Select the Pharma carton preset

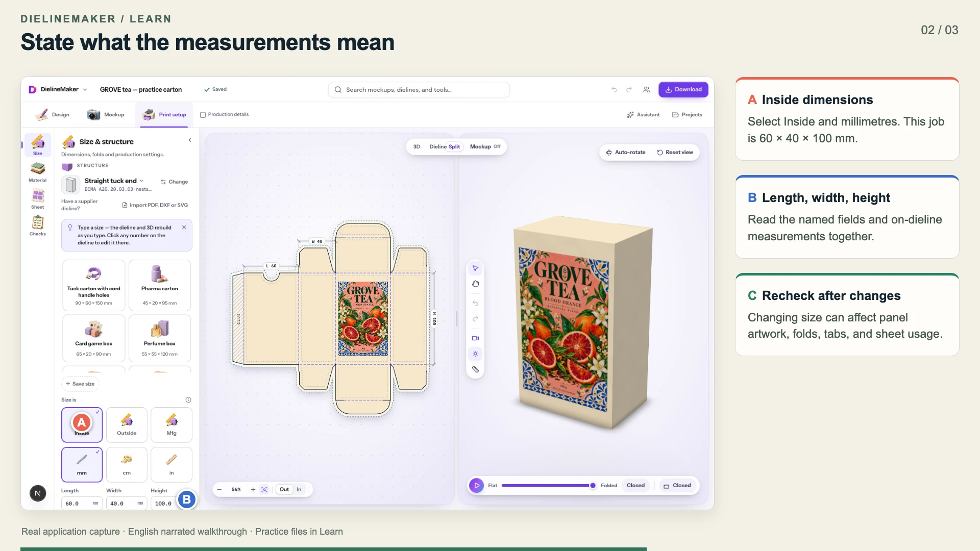coord(160,286)
